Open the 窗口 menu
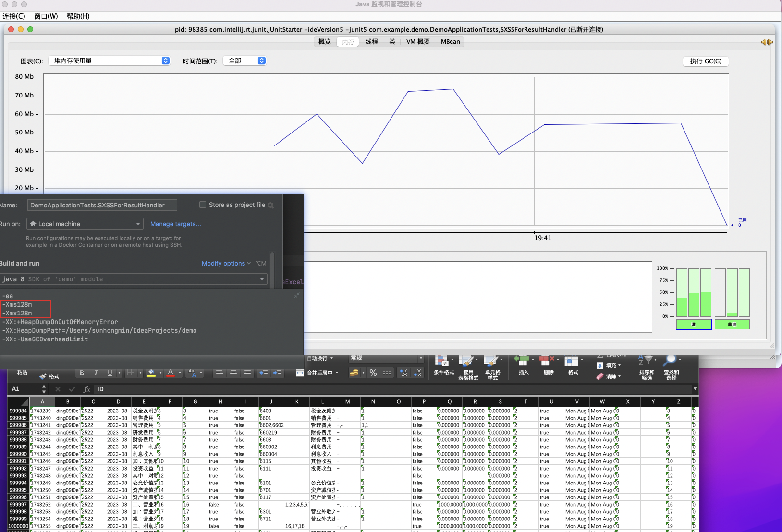The image size is (782, 532). coord(46,16)
